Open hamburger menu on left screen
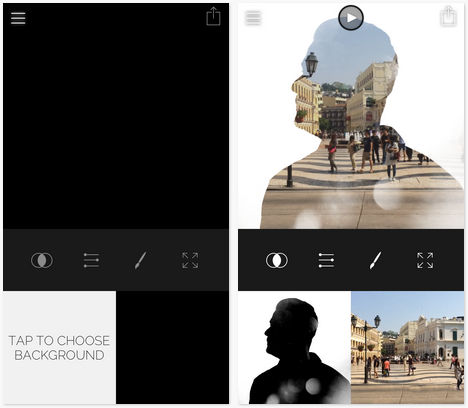Image resolution: width=468 pixels, height=408 pixels. tap(18, 18)
